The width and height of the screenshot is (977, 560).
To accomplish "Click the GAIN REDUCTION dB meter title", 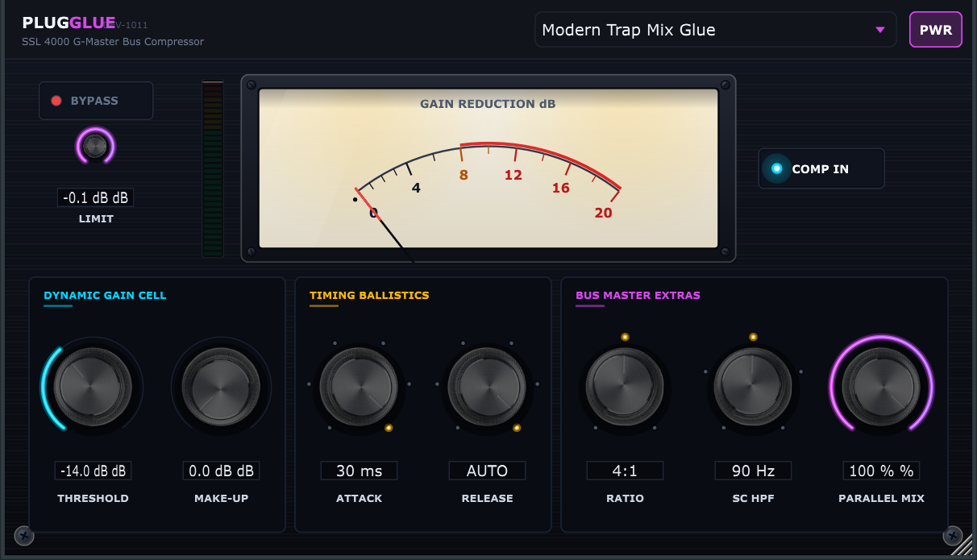I will 488,104.
